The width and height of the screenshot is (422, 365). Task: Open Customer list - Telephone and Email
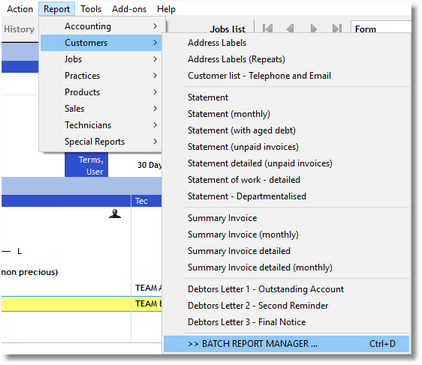coord(286,76)
